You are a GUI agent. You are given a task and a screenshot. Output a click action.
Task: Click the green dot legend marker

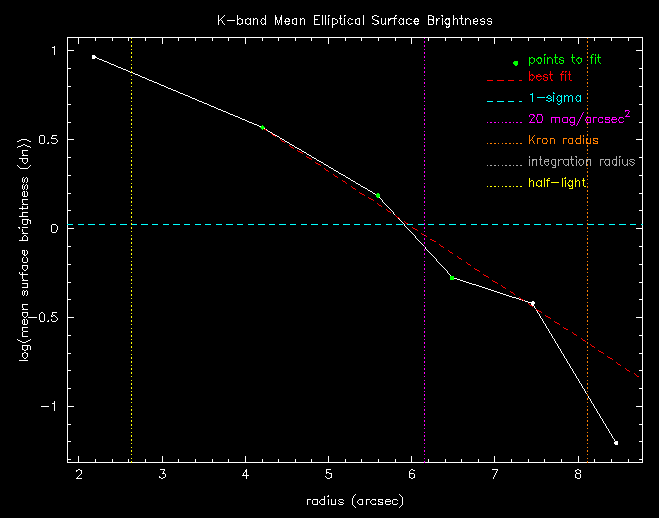pos(516,63)
